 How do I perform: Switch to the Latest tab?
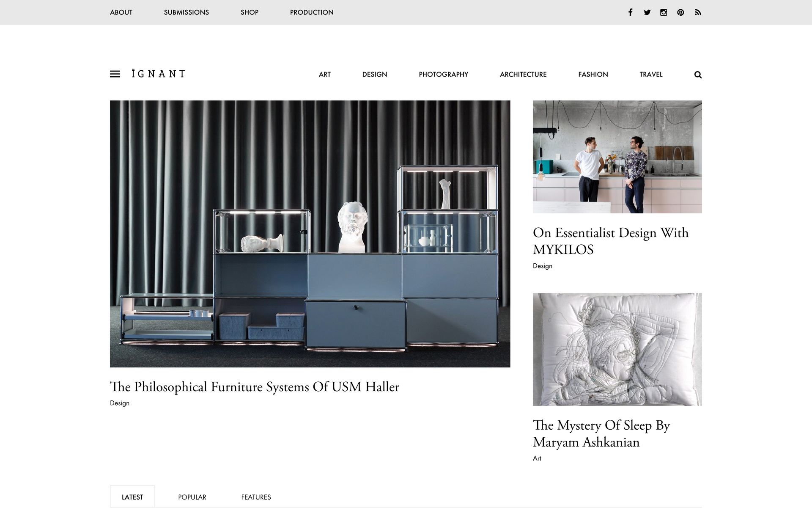pos(132,497)
